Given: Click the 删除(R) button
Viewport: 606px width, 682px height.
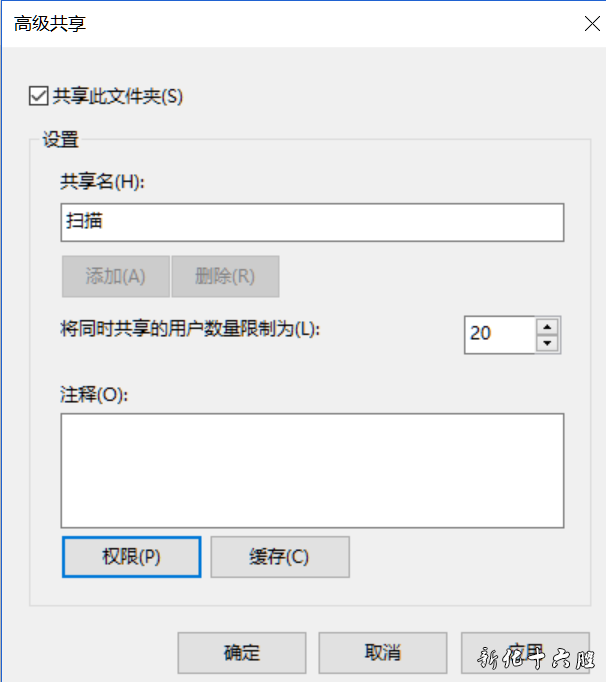Looking at the screenshot, I should 225,276.
